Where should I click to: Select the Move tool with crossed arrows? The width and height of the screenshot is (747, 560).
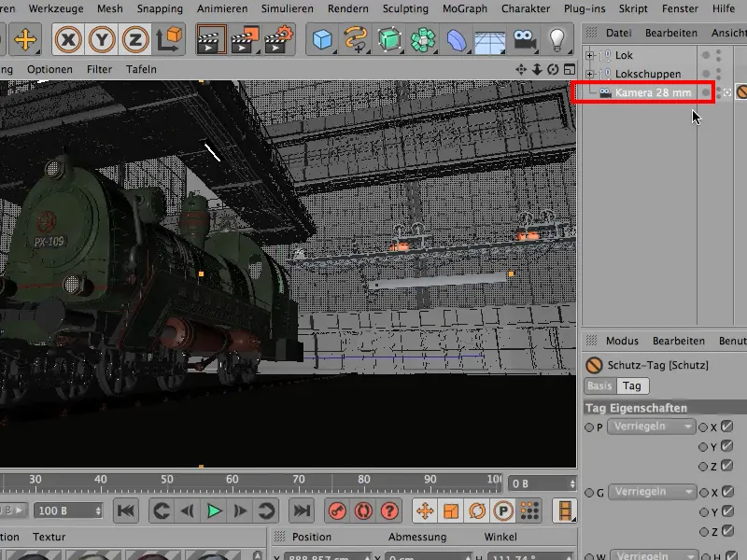pos(25,39)
